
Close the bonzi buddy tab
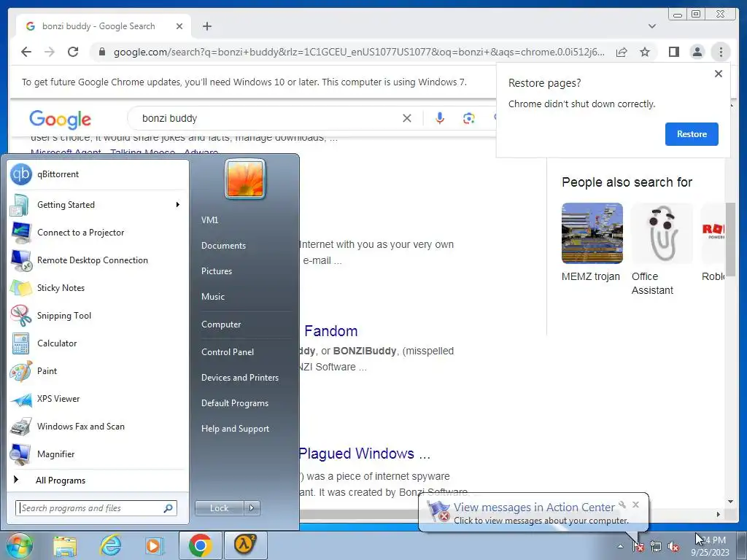coord(179,26)
